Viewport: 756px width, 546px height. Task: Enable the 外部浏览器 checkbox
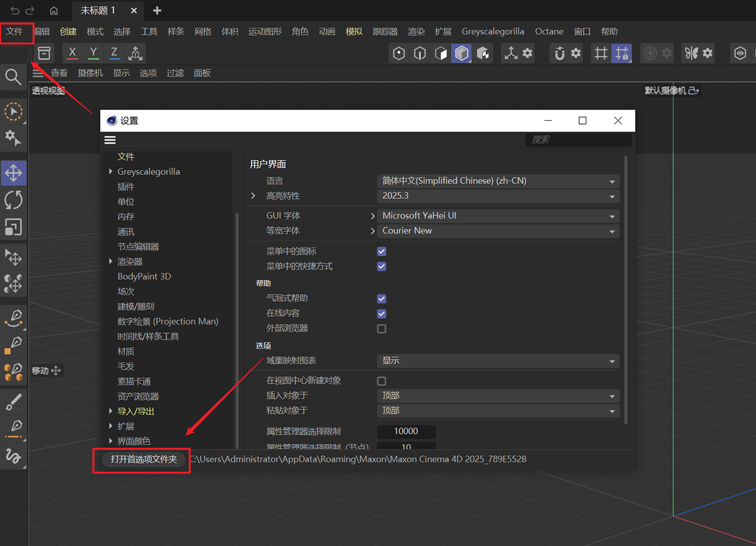coord(381,329)
